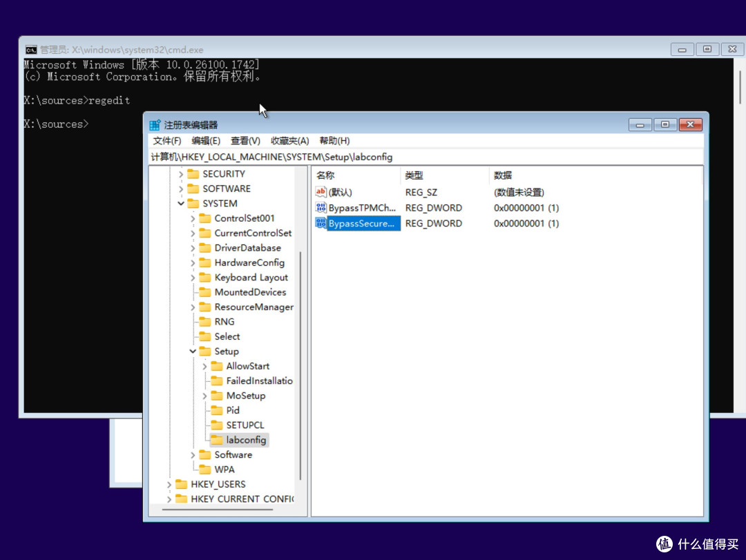Expand the lowercase Software key under SYSTEM
The image size is (746, 560).
[193, 455]
